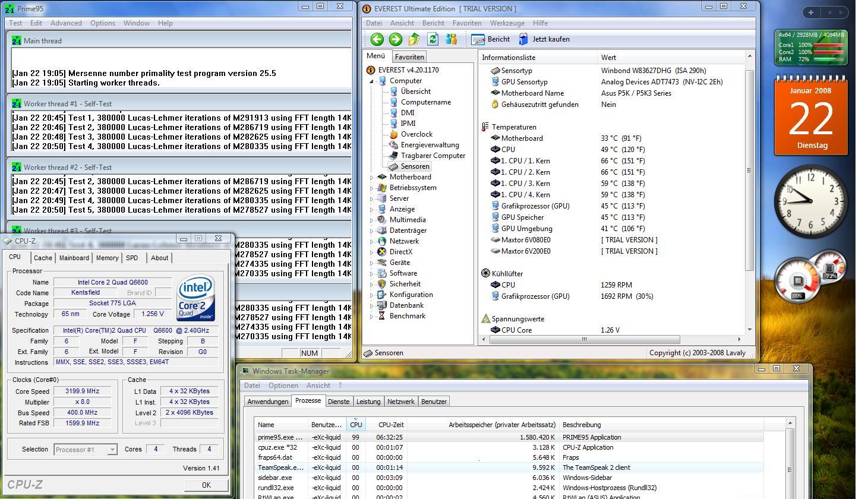Click the users icon in EVEREST toolbar
This screenshot has height=499, width=868.
coord(452,39)
